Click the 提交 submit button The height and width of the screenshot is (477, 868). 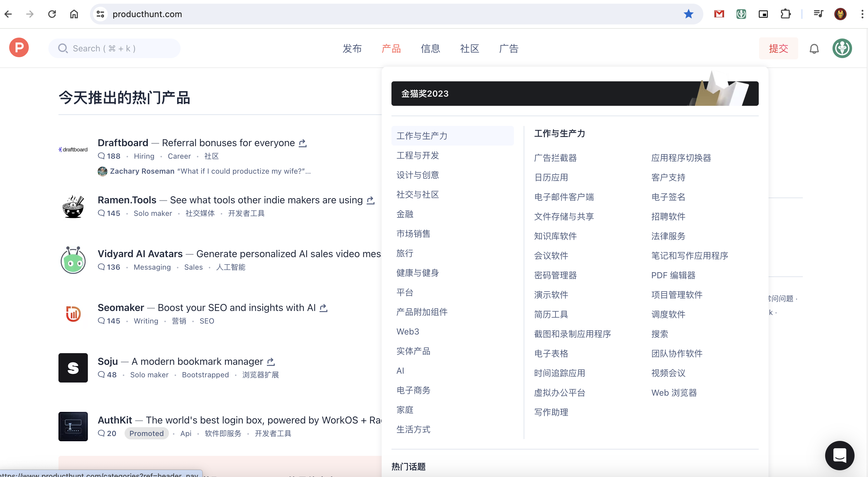click(x=778, y=49)
